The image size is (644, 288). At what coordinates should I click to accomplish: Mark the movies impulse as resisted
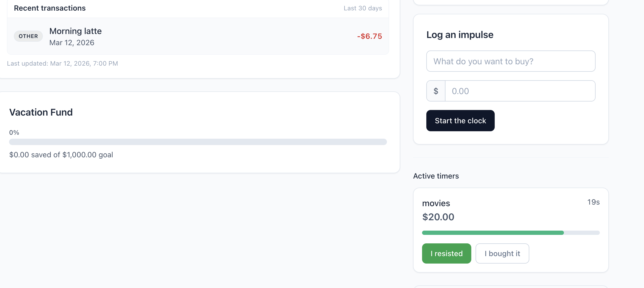coord(447,253)
